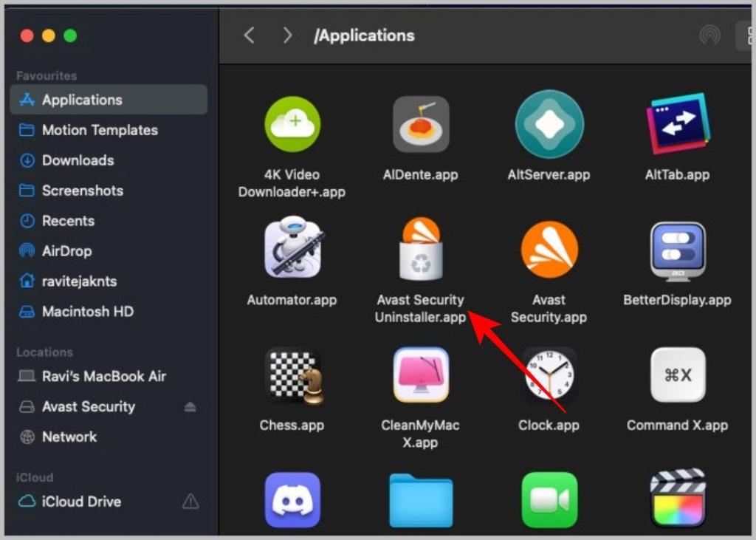Click the AlDente.app file name
The height and width of the screenshot is (540, 756).
[x=420, y=174]
